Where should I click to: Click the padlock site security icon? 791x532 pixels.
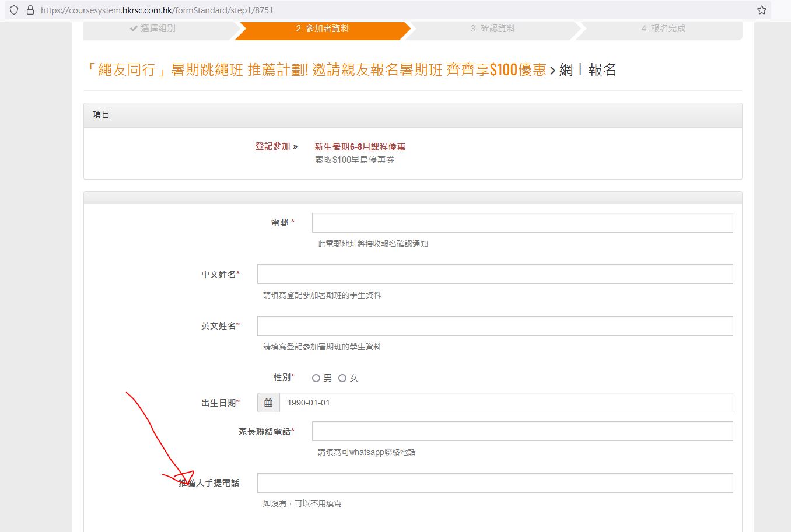pos(30,10)
